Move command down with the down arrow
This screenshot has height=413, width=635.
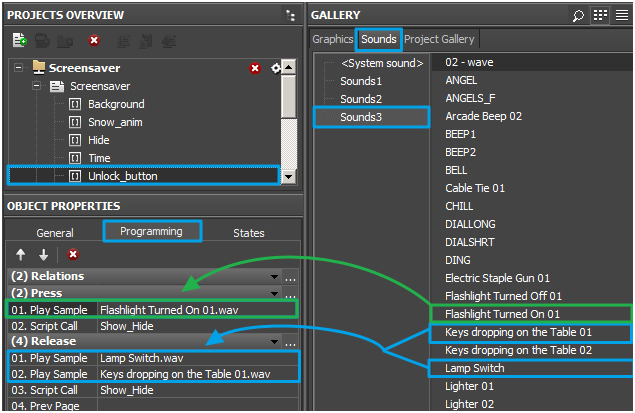point(43,255)
